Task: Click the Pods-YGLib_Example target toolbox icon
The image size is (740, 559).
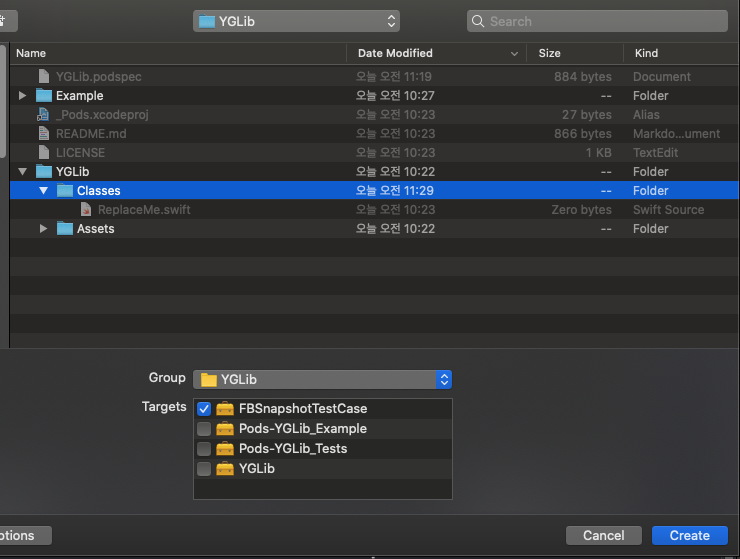Action: coord(225,429)
